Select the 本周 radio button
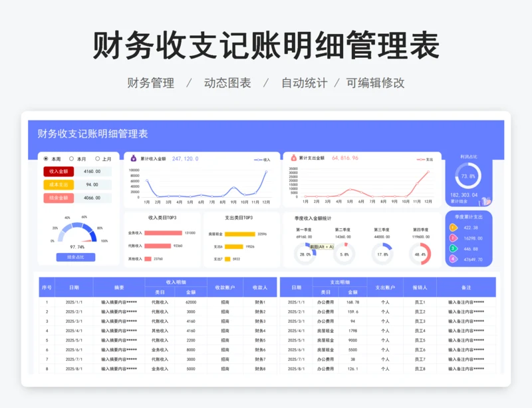The height and width of the screenshot is (408, 532). pos(46,158)
